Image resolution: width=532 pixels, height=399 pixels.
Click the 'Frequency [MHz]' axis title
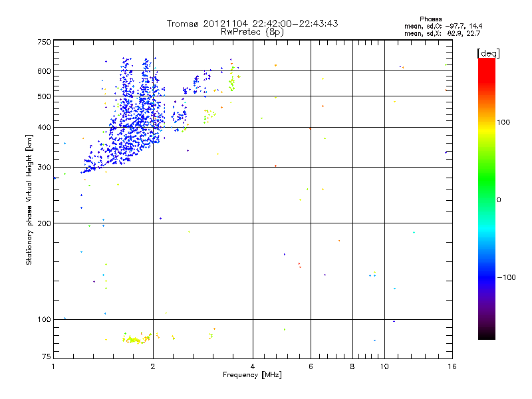coord(252,375)
